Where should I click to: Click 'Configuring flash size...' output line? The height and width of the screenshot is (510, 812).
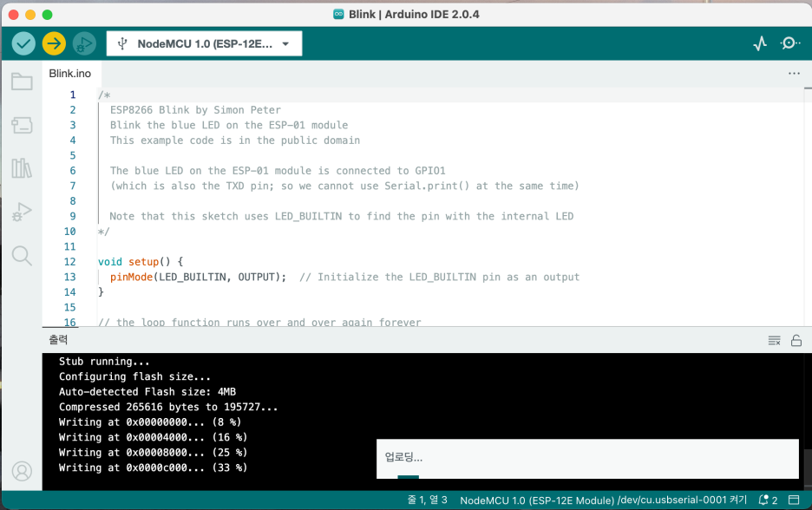[x=134, y=376]
